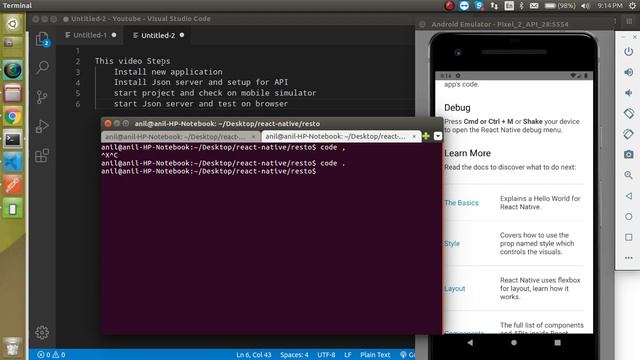Open the system gear menu in top panel

632,6
